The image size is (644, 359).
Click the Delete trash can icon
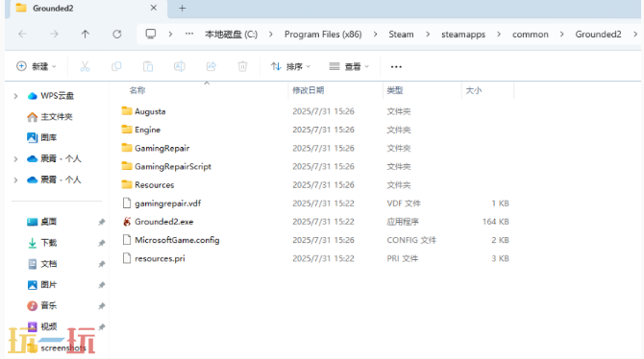tap(242, 66)
